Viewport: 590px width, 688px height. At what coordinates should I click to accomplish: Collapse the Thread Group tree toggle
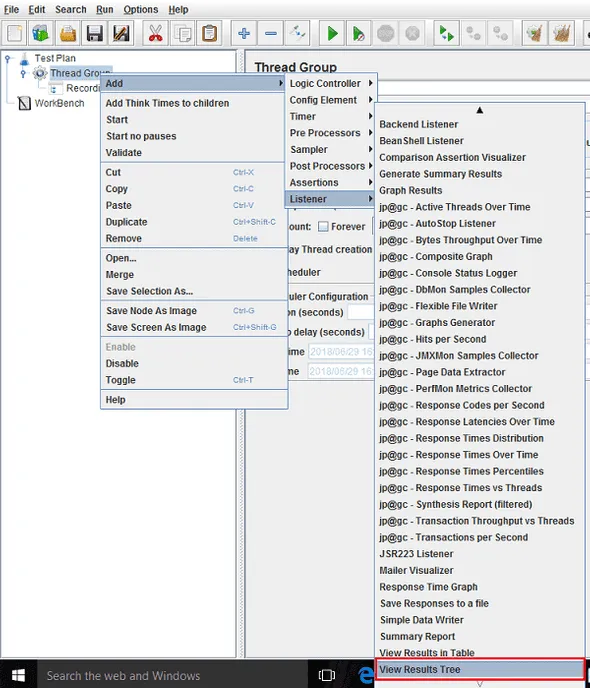pos(23,73)
